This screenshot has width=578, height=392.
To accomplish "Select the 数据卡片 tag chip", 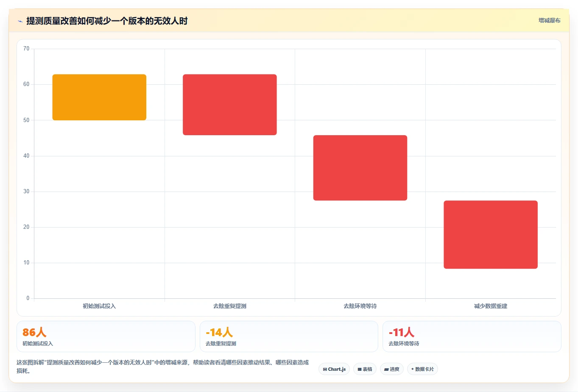I will click(x=422, y=369).
